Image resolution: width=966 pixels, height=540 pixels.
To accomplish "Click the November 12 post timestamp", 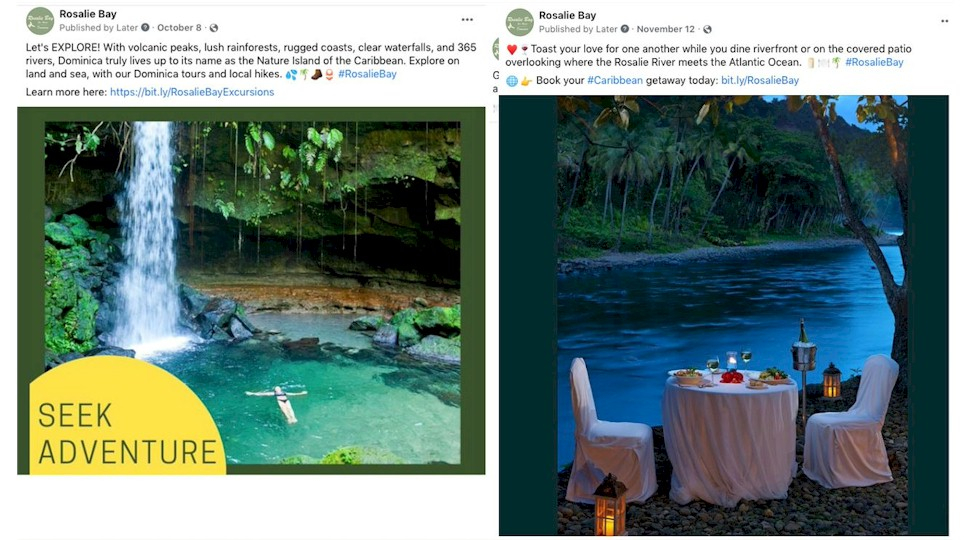I will point(664,29).
